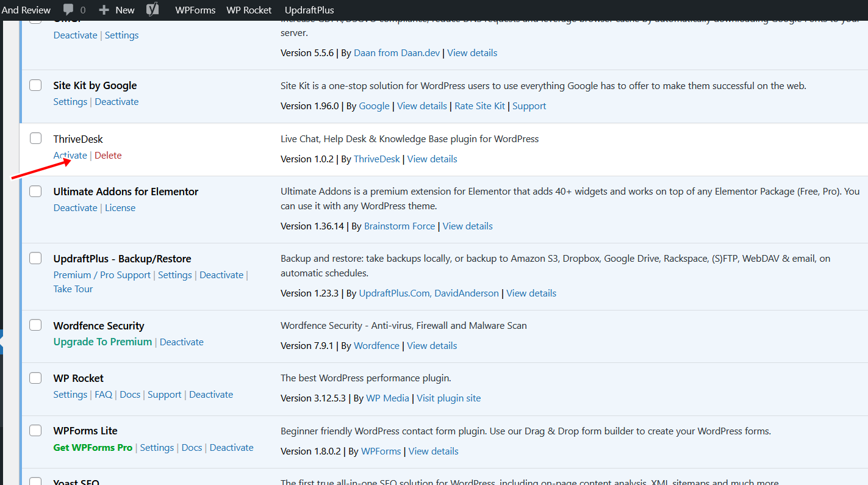
Task: View details for Wordfence Security
Action: click(x=432, y=346)
